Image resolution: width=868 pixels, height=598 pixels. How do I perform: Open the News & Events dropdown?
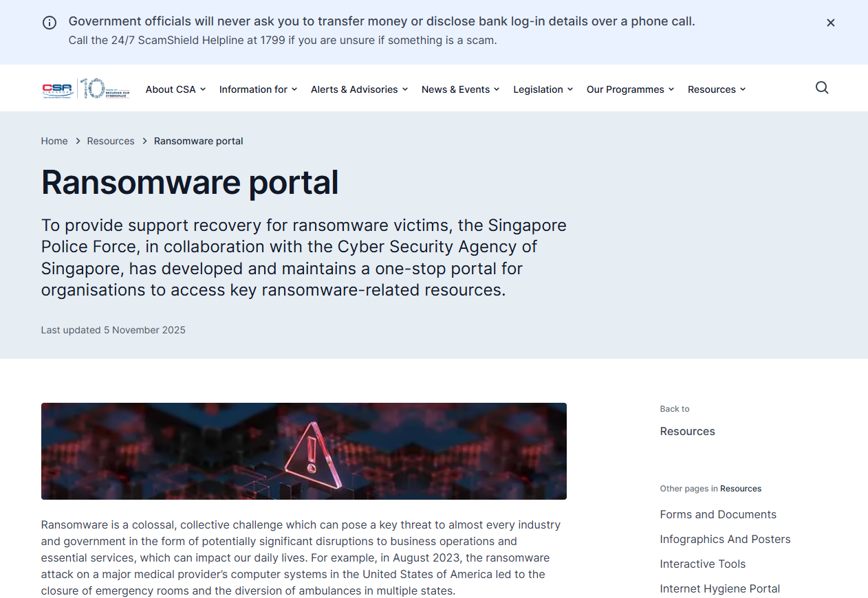pyautogui.click(x=455, y=89)
